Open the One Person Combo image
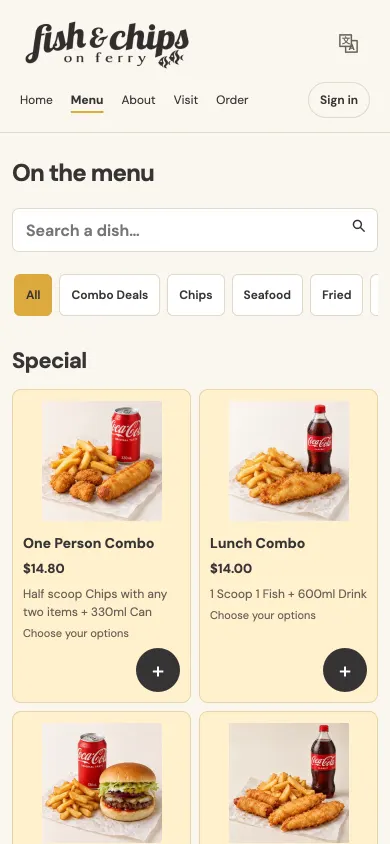Viewport: 390px width, 844px height. pyautogui.click(x=102, y=461)
